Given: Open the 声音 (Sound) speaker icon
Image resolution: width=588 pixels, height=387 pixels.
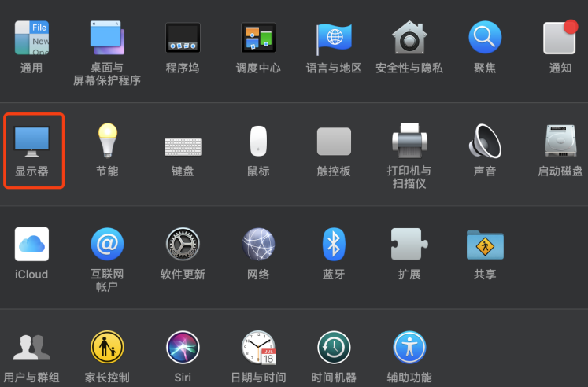Looking at the screenshot, I should (x=485, y=141).
